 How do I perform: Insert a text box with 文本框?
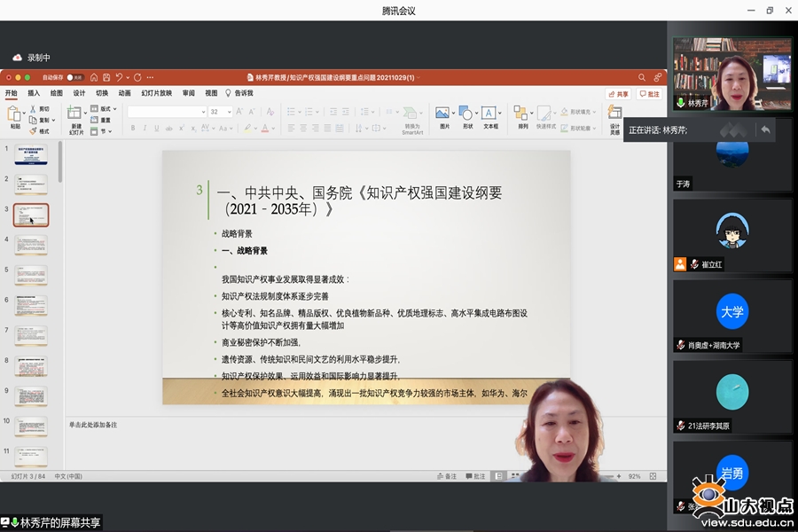490,117
